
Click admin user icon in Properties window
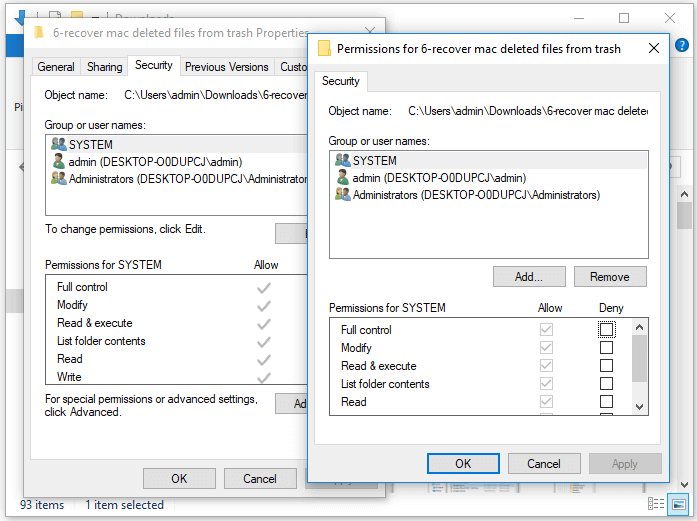pos(59,162)
